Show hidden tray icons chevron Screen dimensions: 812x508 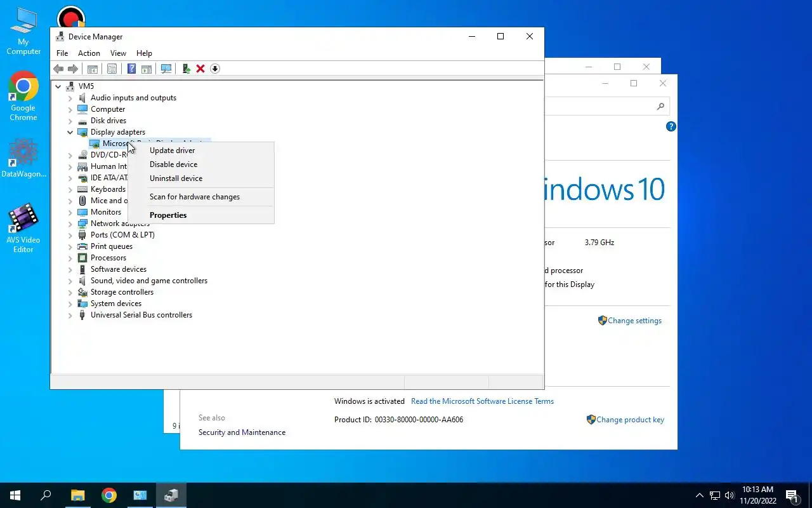click(x=700, y=495)
